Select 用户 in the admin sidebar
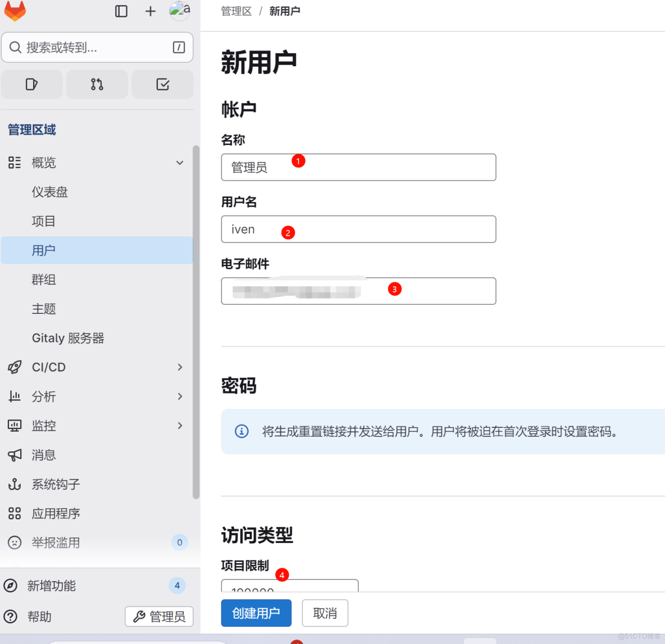The height and width of the screenshot is (644, 665). coord(44,250)
